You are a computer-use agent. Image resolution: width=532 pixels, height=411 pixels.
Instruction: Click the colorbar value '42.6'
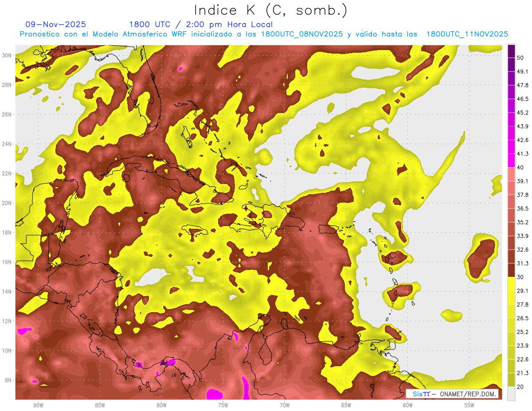[523, 140]
